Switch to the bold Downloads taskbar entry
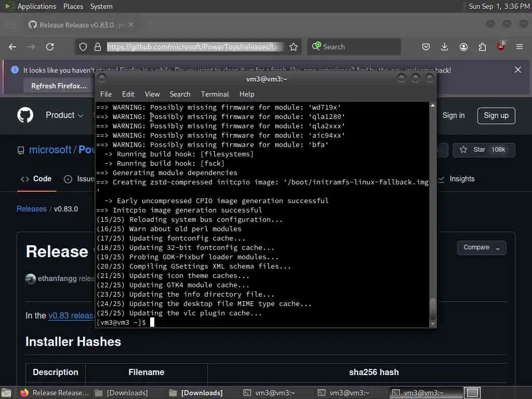This screenshot has height=399, width=532. point(196,393)
